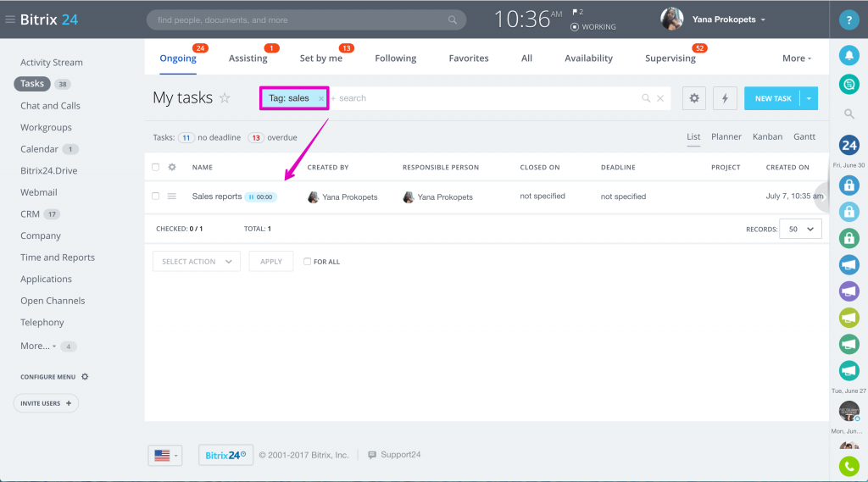Open task list settings gear button
This screenshot has height=482, width=868.
click(x=693, y=98)
